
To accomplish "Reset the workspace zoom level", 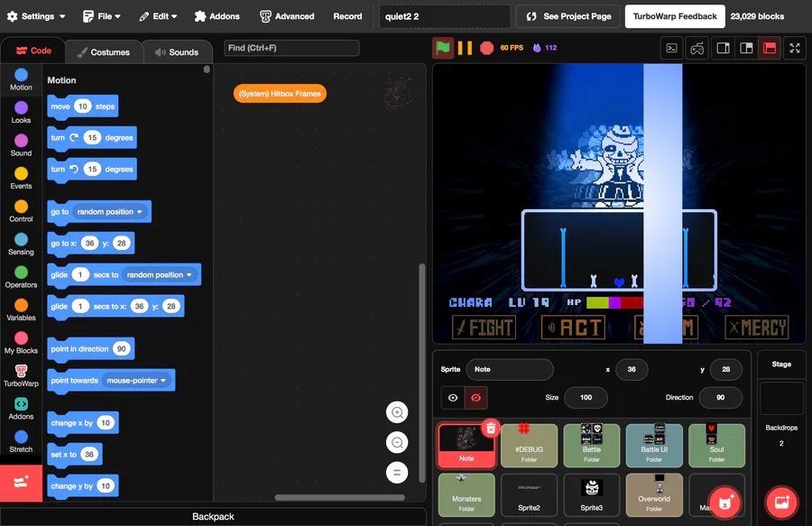I will (397, 472).
